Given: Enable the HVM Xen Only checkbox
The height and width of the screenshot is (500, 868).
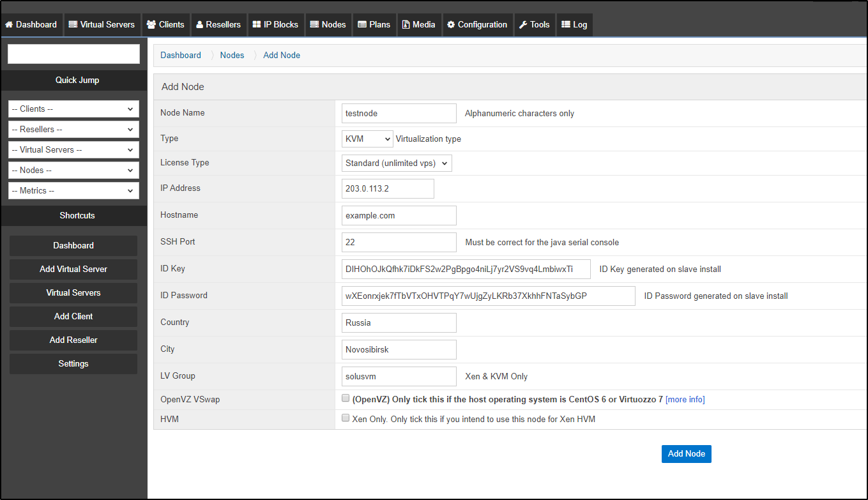Looking at the screenshot, I should tap(346, 419).
